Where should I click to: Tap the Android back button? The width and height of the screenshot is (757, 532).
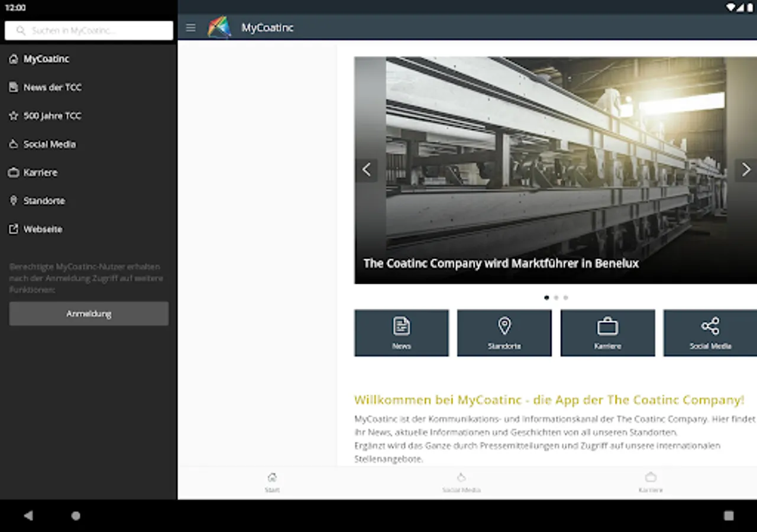click(28, 515)
